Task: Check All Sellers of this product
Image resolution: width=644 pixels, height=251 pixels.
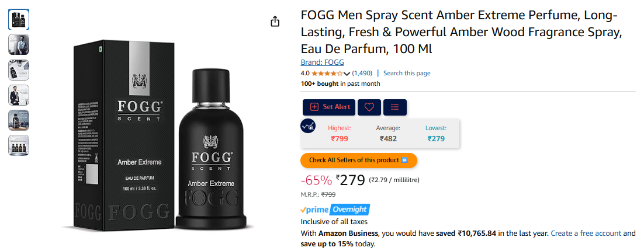Action: pos(359,161)
